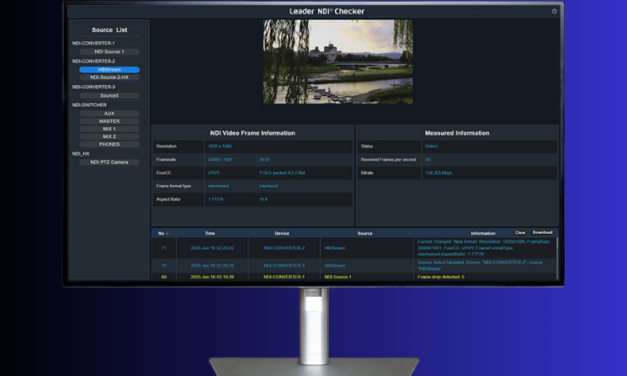Click the Bitrate Mbps value
This screenshot has height=376, width=627.
pyautogui.click(x=439, y=173)
